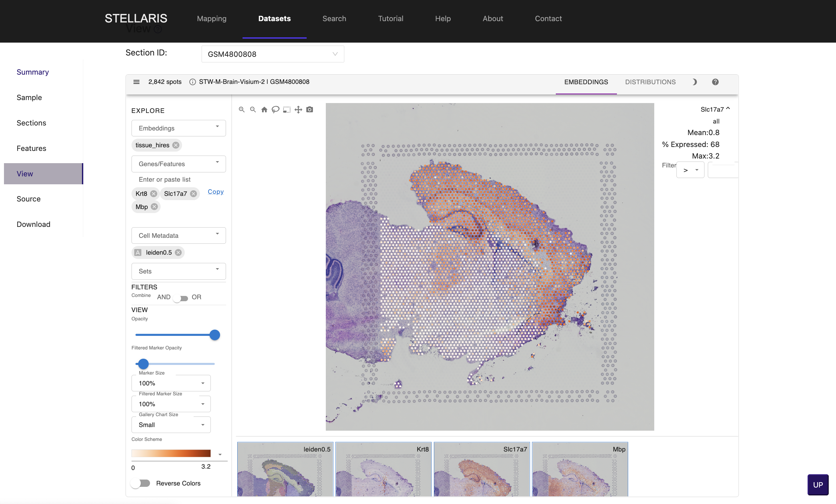Select the lasso selection tool
The height and width of the screenshot is (504, 836).
(276, 109)
